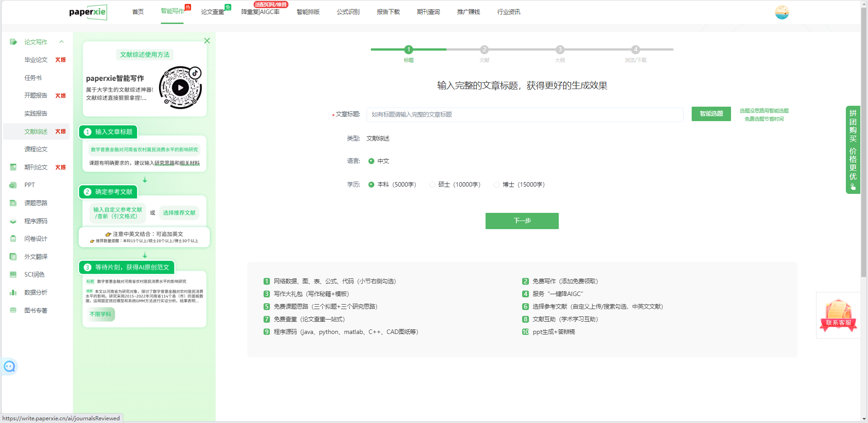Select the 硕士 (10000字) radio option
Image resolution: width=868 pixels, height=423 pixels.
coord(432,184)
